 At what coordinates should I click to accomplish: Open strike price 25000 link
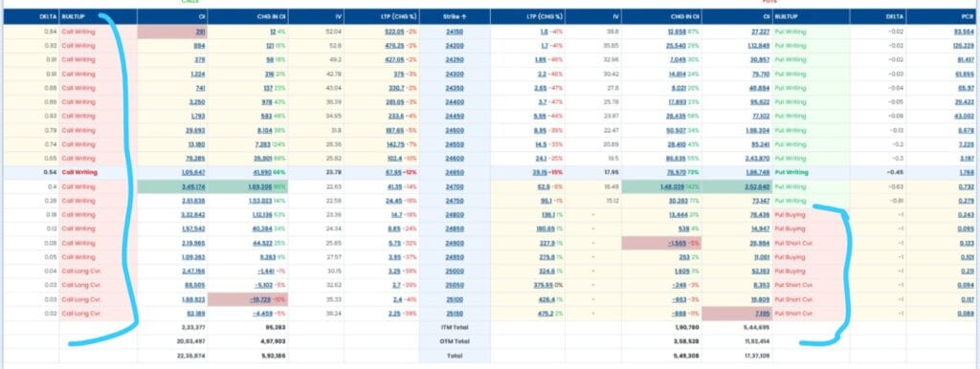click(455, 271)
